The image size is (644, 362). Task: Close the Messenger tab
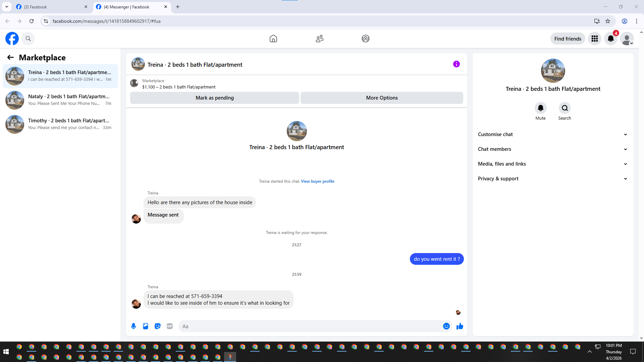click(166, 7)
